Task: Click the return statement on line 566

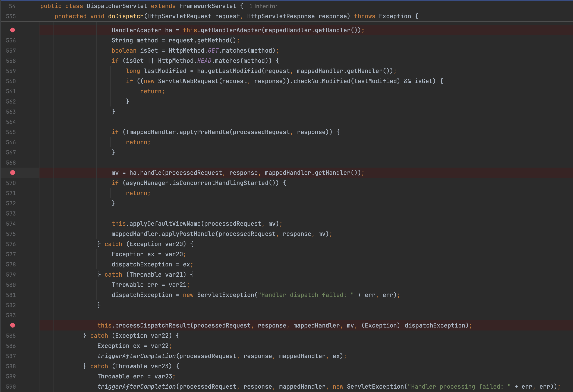Action: (x=138, y=142)
